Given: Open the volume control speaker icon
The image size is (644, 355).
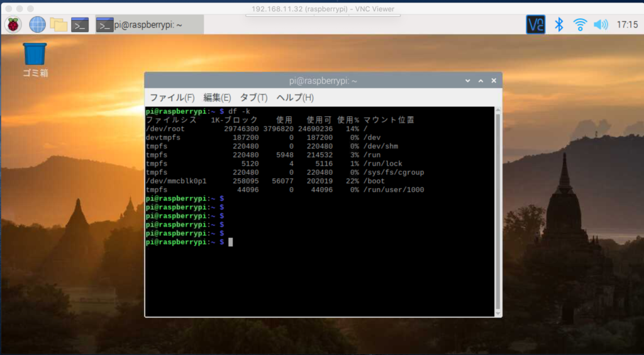Looking at the screenshot, I should click(601, 25).
